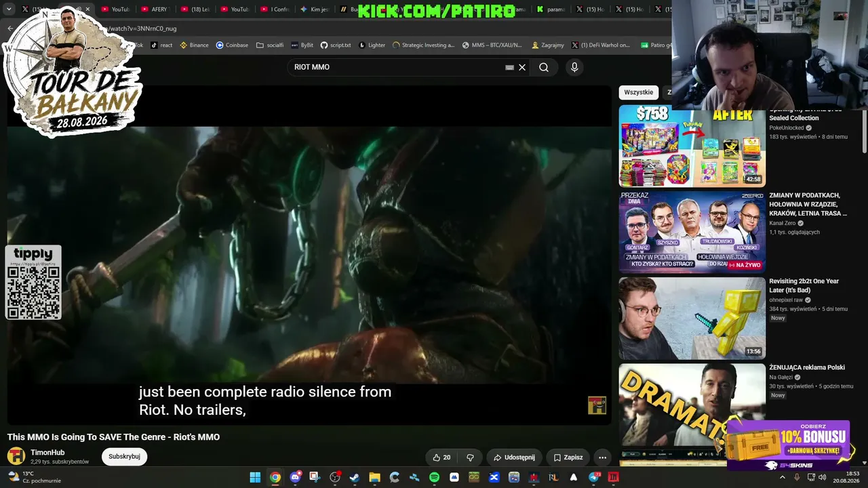The image size is (868, 488).
Task: Open the Strategic Investing bookmark
Action: pyautogui.click(x=423, y=45)
